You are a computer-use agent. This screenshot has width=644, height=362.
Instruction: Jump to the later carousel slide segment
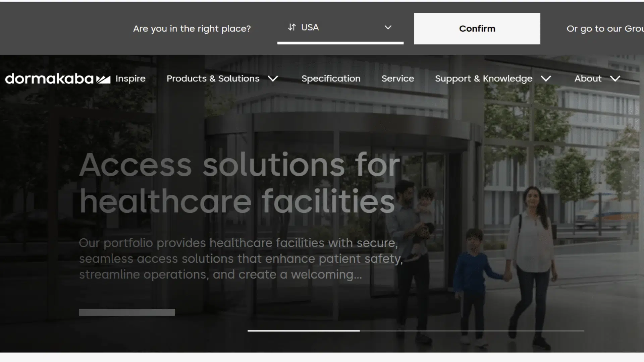point(472,331)
